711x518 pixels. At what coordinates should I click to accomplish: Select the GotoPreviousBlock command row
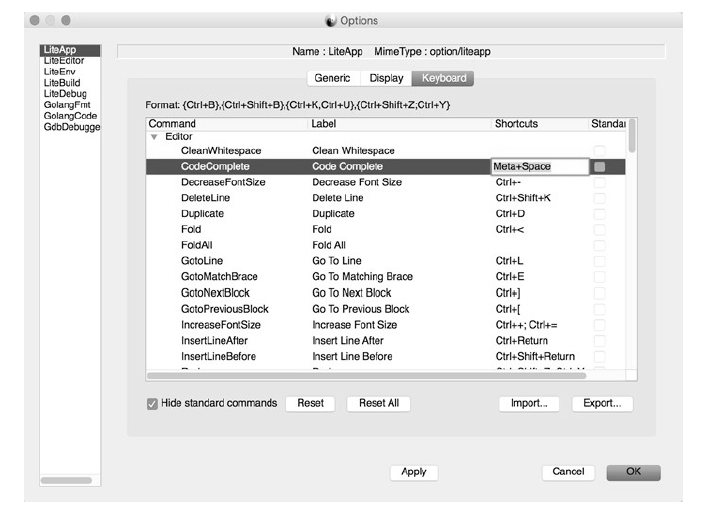point(386,309)
